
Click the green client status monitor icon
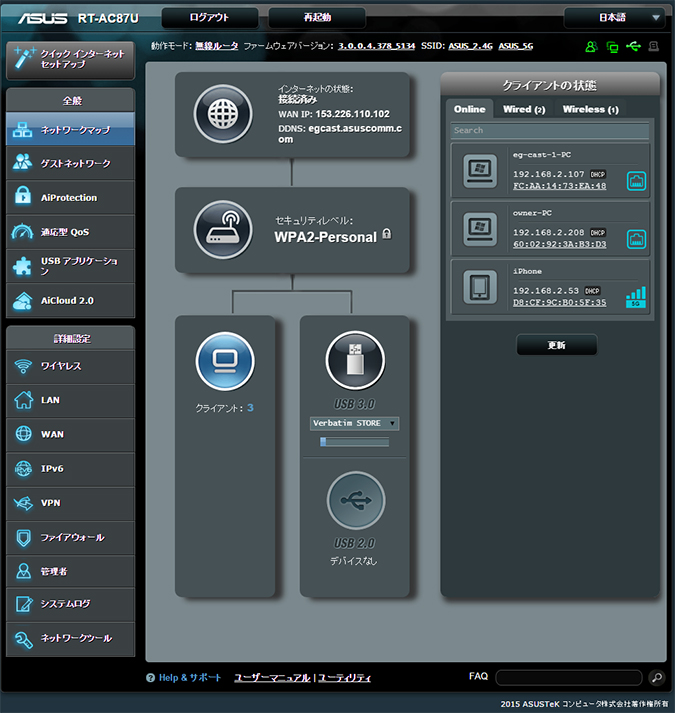pos(612,47)
